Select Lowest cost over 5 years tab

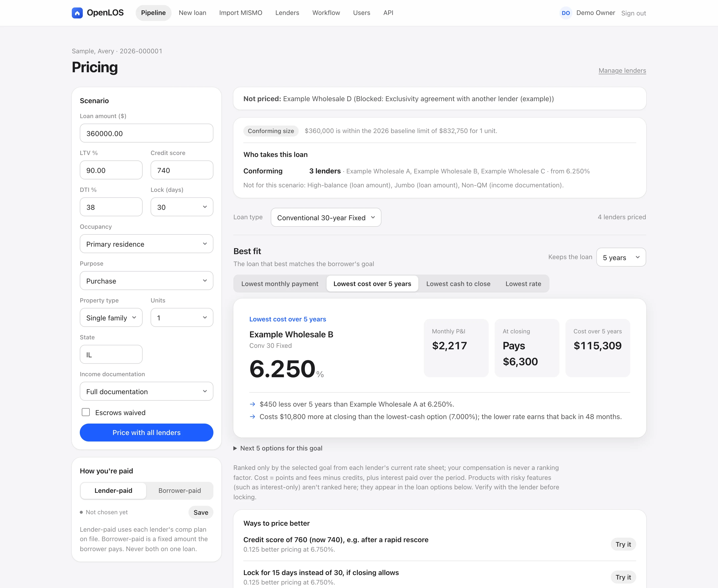[x=372, y=284]
